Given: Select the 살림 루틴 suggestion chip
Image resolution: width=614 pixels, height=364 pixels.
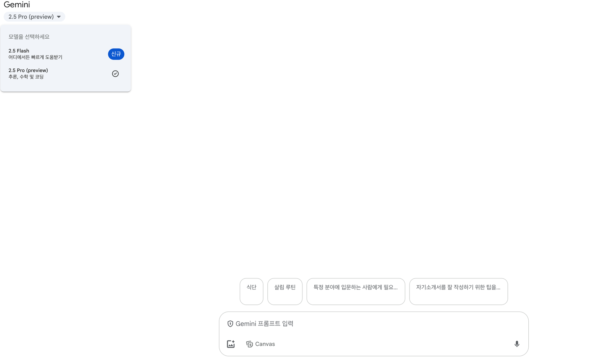Looking at the screenshot, I should (x=285, y=291).
